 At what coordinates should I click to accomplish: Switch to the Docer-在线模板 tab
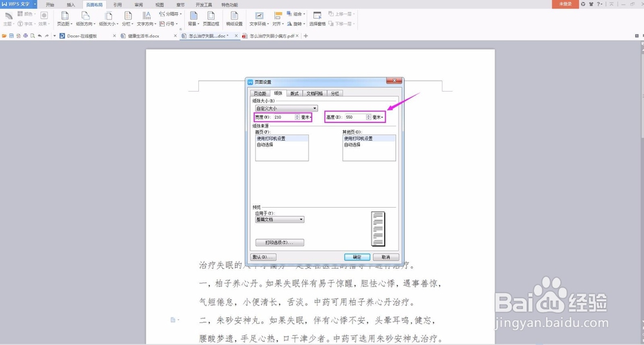click(x=82, y=36)
